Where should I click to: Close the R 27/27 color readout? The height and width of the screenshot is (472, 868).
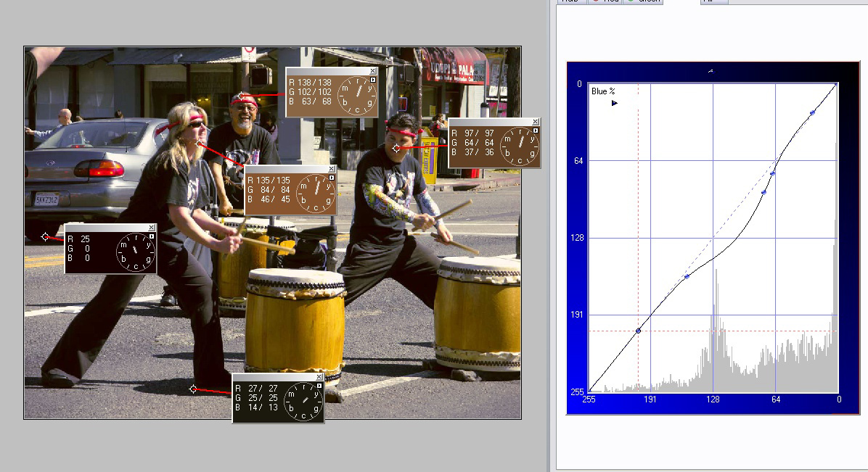tap(319, 377)
